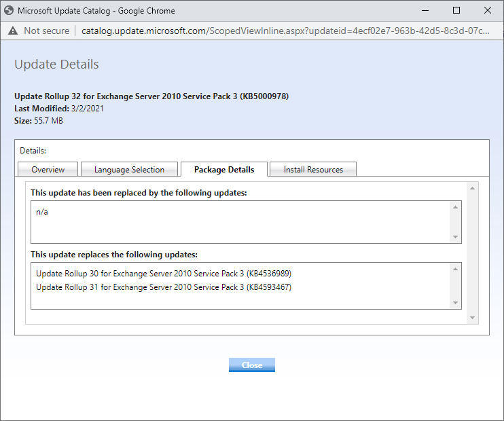Viewport: 504px width, 421px height.
Task: Click 'This update has been replaced' label
Action: pos(139,193)
